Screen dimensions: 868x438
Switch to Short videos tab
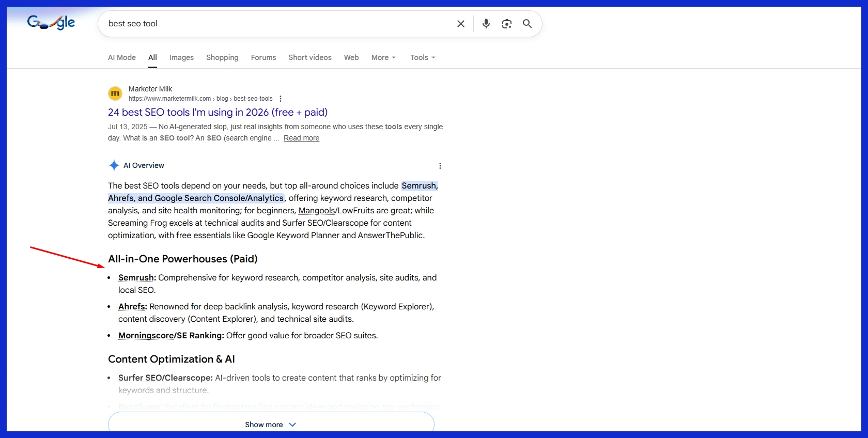coord(310,57)
